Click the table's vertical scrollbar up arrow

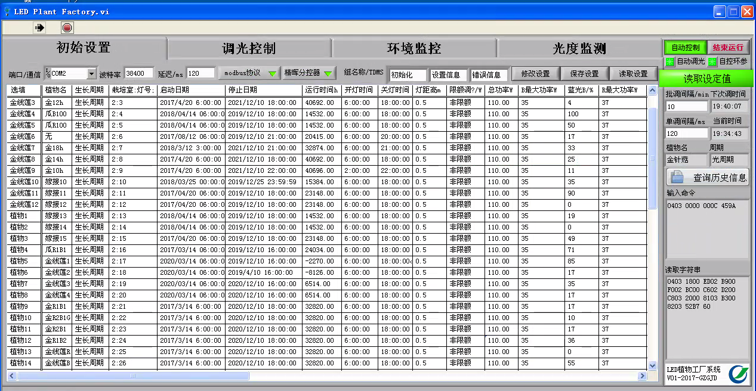(652, 90)
